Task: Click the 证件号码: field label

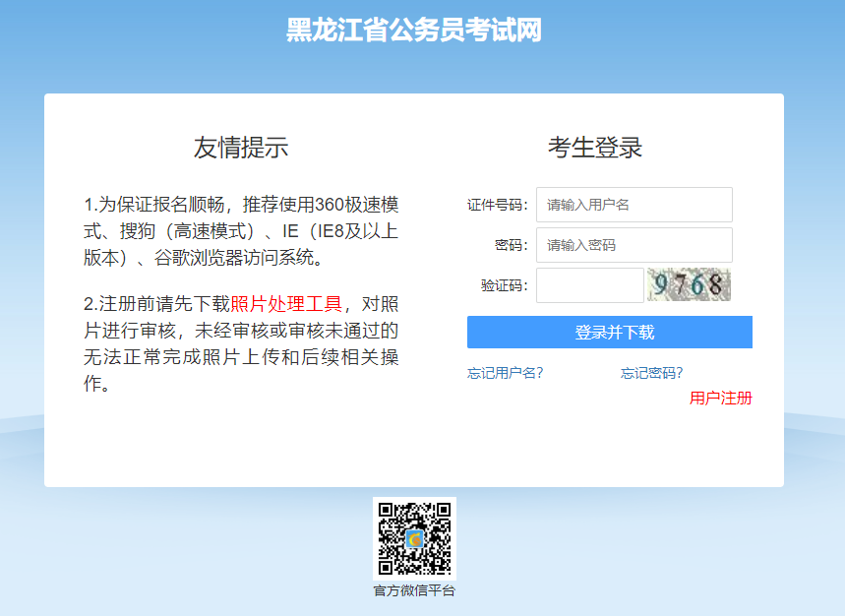Action: pos(497,205)
